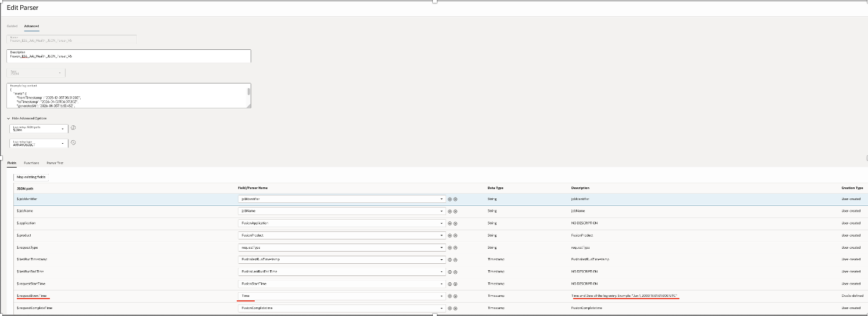Switch to the Guided tab
Viewport: 868px width, 316px height.
[x=12, y=26]
